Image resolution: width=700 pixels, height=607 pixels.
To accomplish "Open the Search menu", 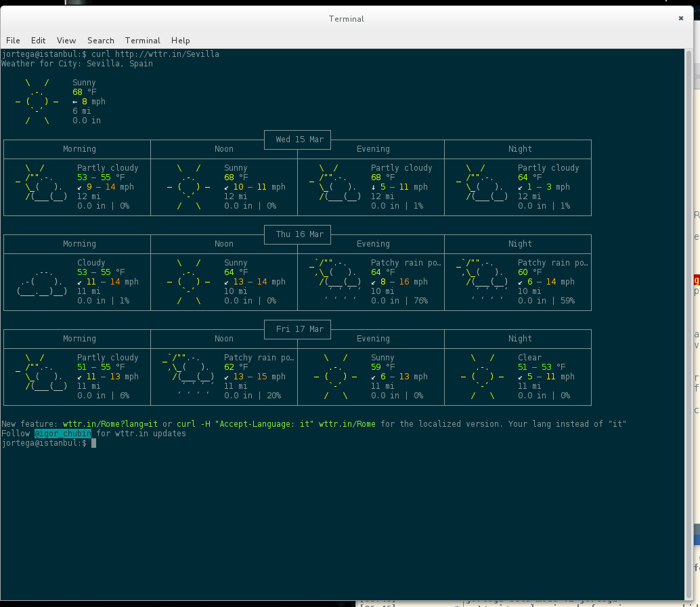I will [x=100, y=40].
